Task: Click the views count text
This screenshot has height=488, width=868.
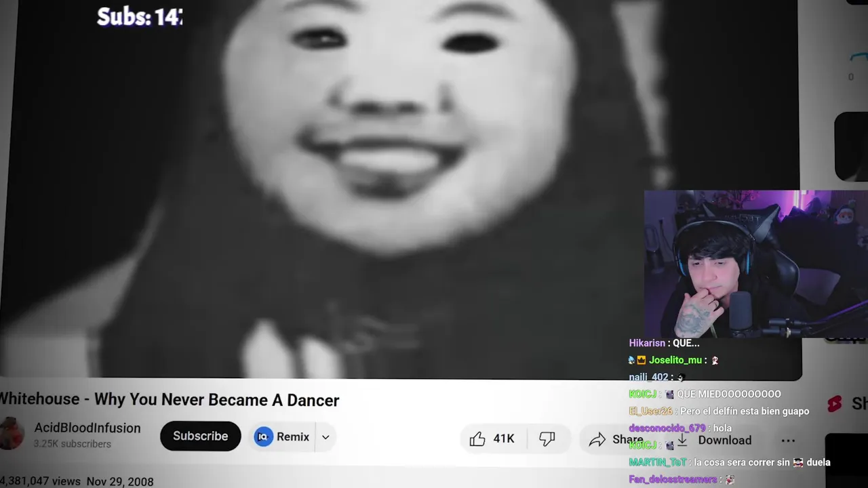Action: coord(40,481)
